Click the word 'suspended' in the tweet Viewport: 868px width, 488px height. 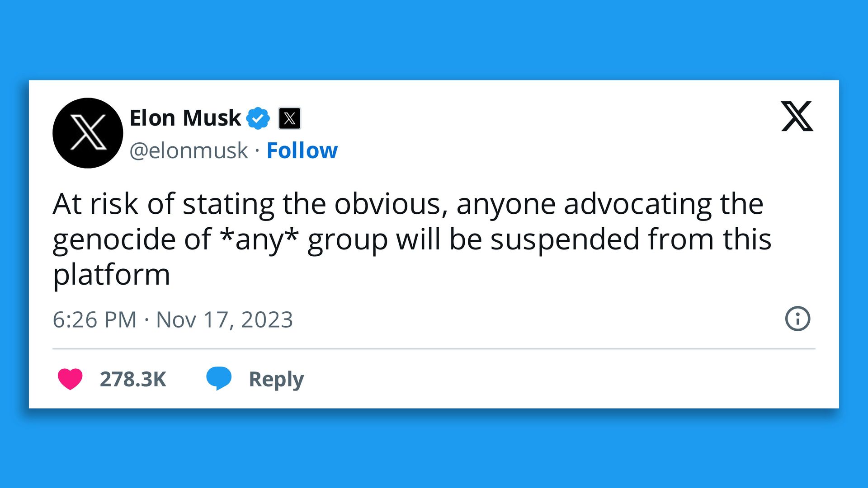pyautogui.click(x=565, y=239)
